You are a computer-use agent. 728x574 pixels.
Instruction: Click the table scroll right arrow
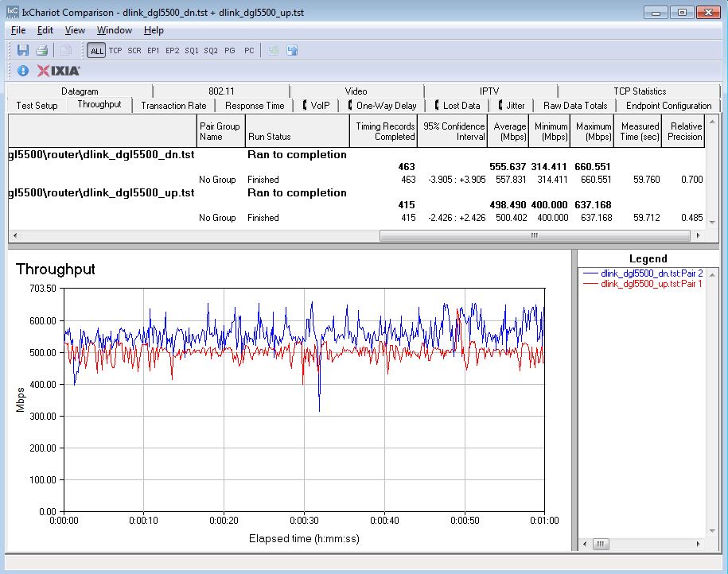[698, 236]
